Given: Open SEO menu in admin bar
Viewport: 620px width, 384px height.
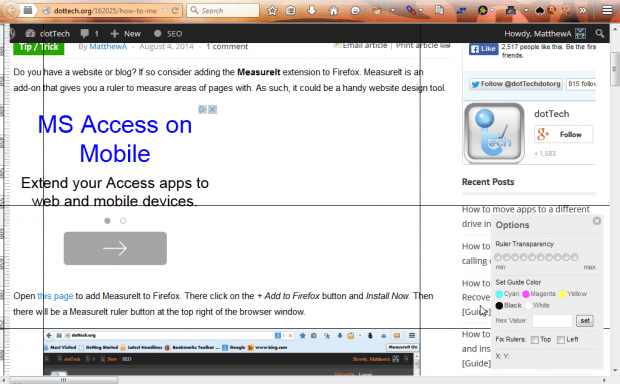Looking at the screenshot, I should [x=168, y=34].
